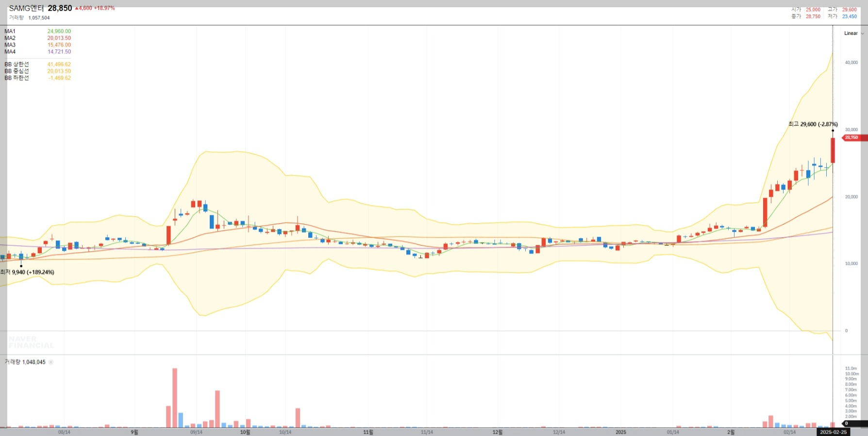Click the header volume value 1,057,504
Screen dimensions: 868x436
[x=39, y=18]
